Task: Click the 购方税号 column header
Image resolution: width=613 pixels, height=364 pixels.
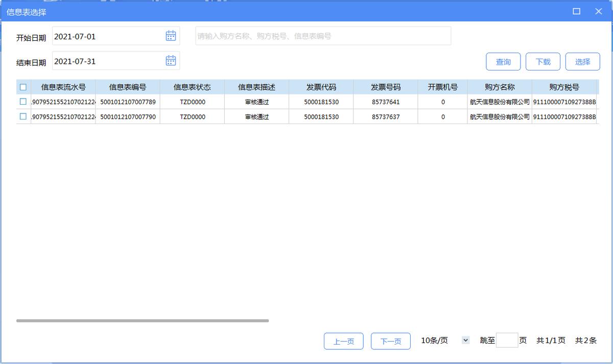Action: tap(564, 87)
